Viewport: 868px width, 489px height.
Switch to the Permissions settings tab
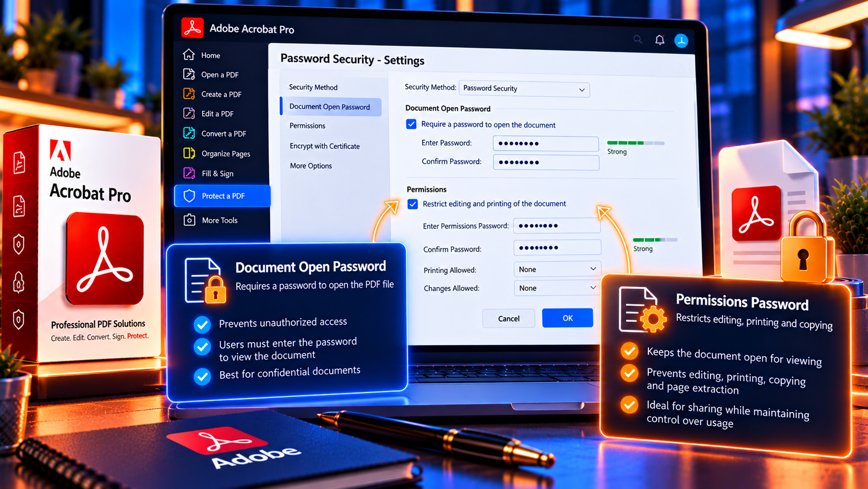coord(307,126)
